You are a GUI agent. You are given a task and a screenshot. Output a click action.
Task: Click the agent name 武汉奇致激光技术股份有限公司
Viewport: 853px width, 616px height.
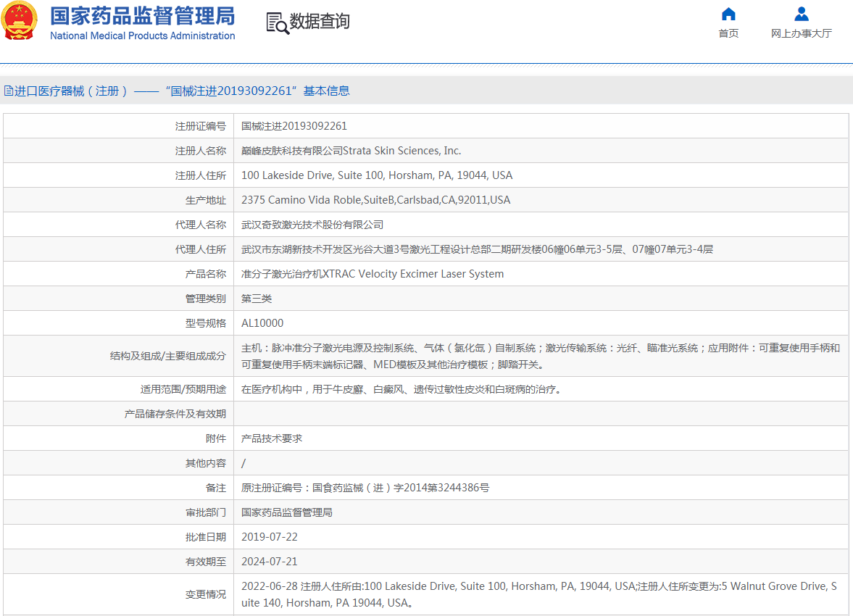pyautogui.click(x=312, y=225)
